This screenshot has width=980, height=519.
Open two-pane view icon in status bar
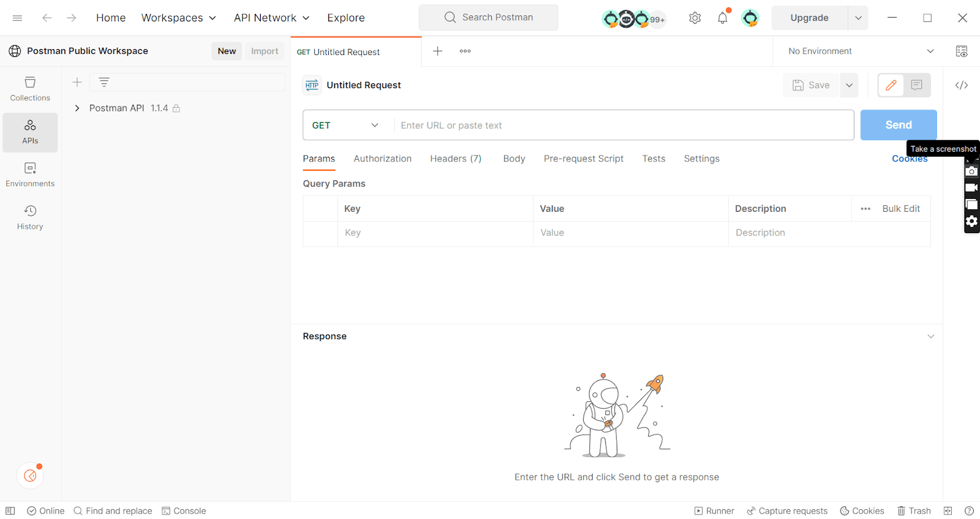tap(948, 511)
